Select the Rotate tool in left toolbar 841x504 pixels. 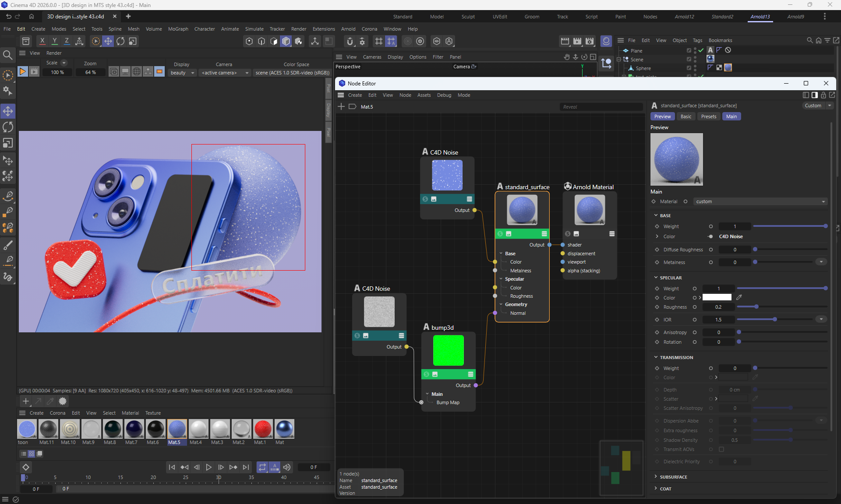(x=8, y=127)
